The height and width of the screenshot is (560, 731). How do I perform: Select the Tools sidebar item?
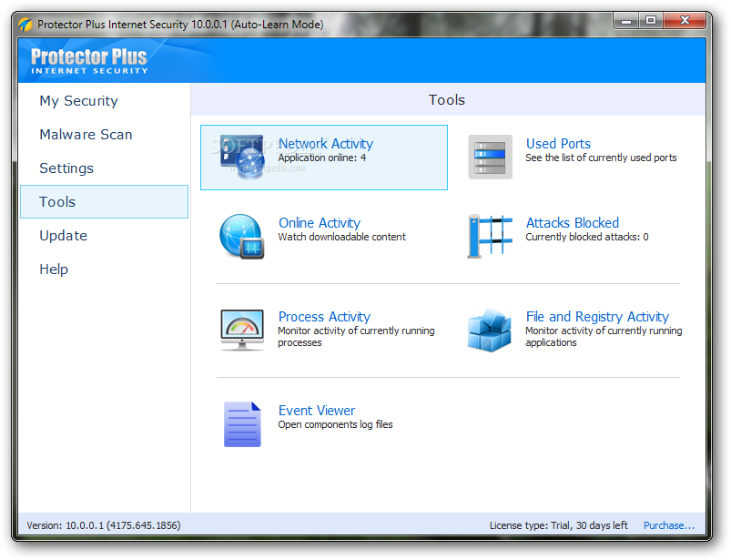click(x=105, y=202)
